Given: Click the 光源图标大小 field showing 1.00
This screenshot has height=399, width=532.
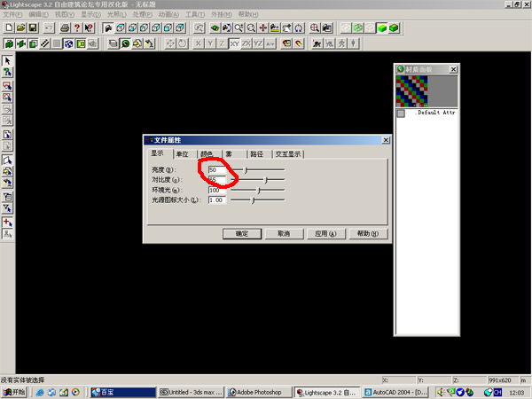Looking at the screenshot, I should 217,200.
